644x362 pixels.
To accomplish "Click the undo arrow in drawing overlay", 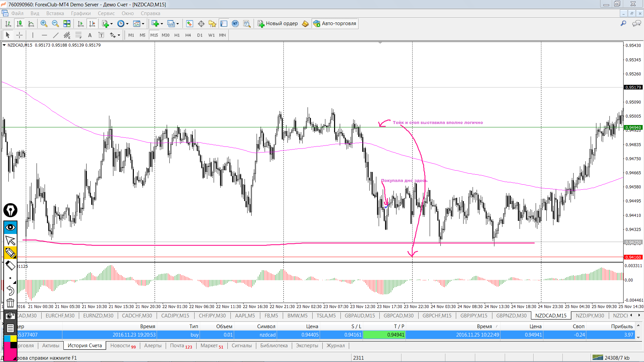I will 10,290.
